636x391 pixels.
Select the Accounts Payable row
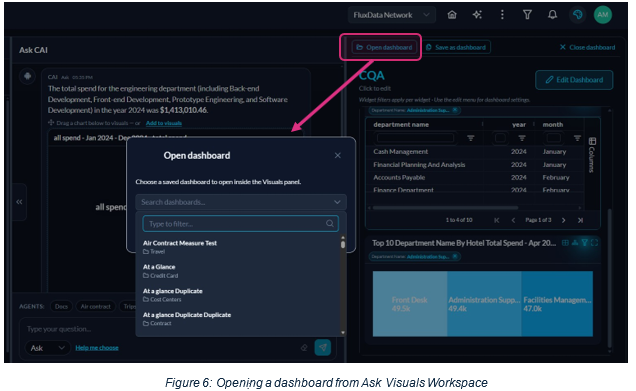[x=475, y=178]
